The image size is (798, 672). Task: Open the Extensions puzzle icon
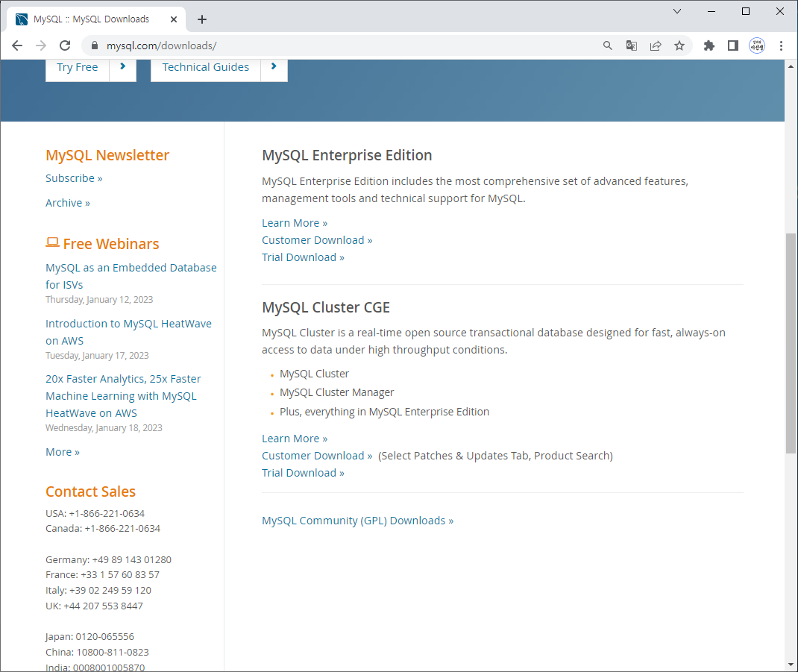point(709,45)
